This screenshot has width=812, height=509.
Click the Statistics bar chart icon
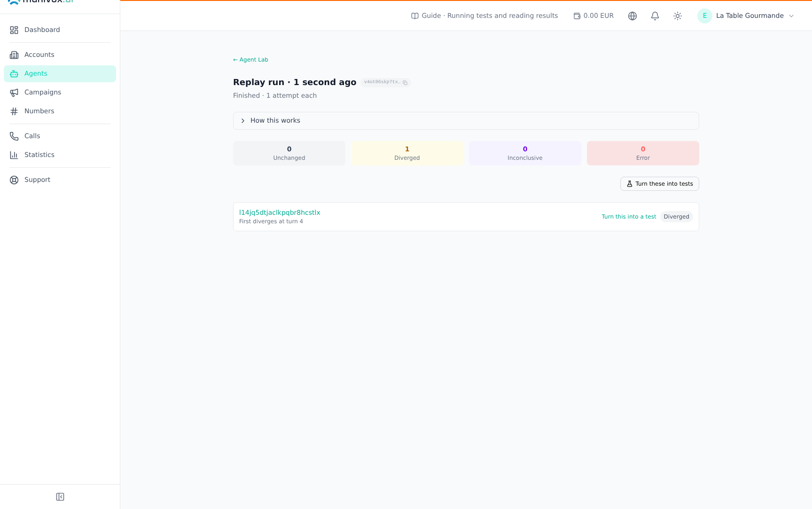click(14, 155)
